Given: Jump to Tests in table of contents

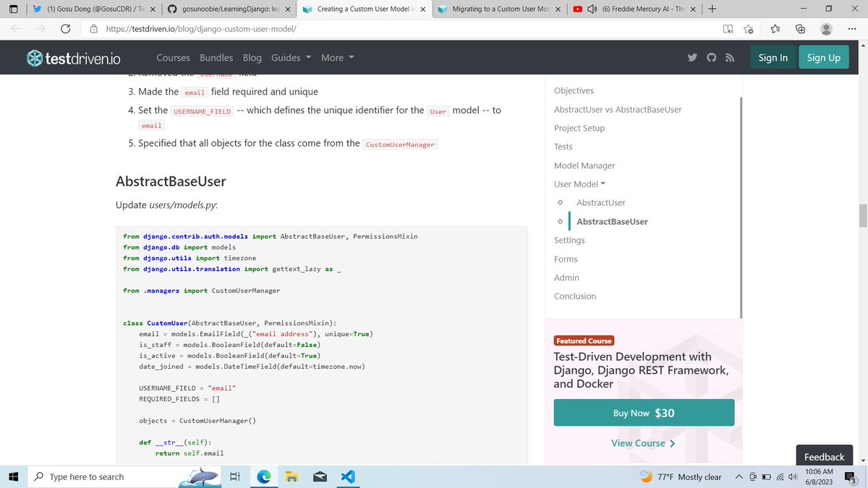Looking at the screenshot, I should 563,146.
